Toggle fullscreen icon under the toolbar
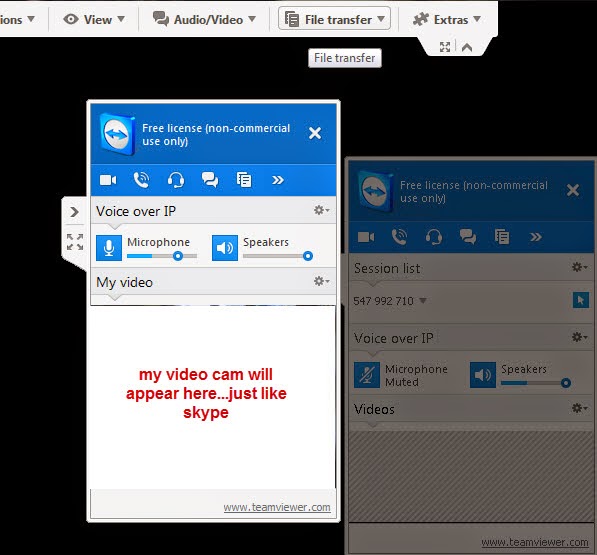Image resolution: width=597 pixels, height=555 pixels. pyautogui.click(x=445, y=47)
